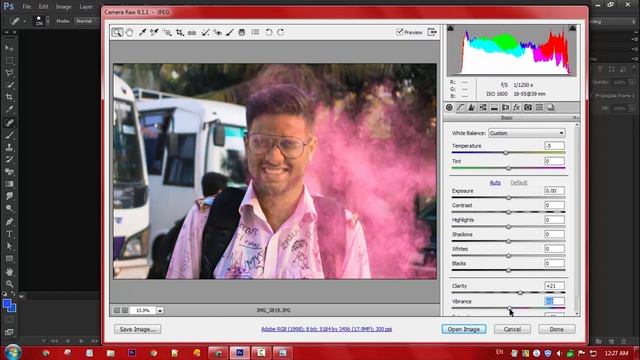
Task: Open Photoshop Edit menu
Action: (x=43, y=7)
